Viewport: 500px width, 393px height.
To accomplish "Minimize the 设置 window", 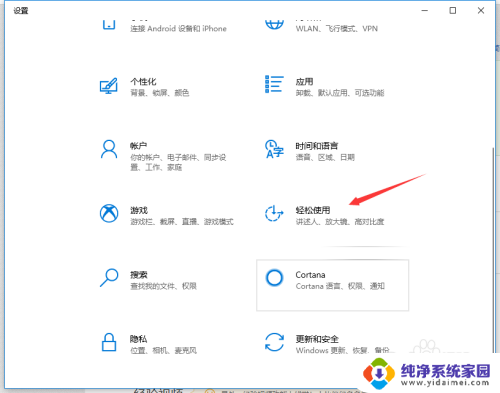I will pos(425,11).
